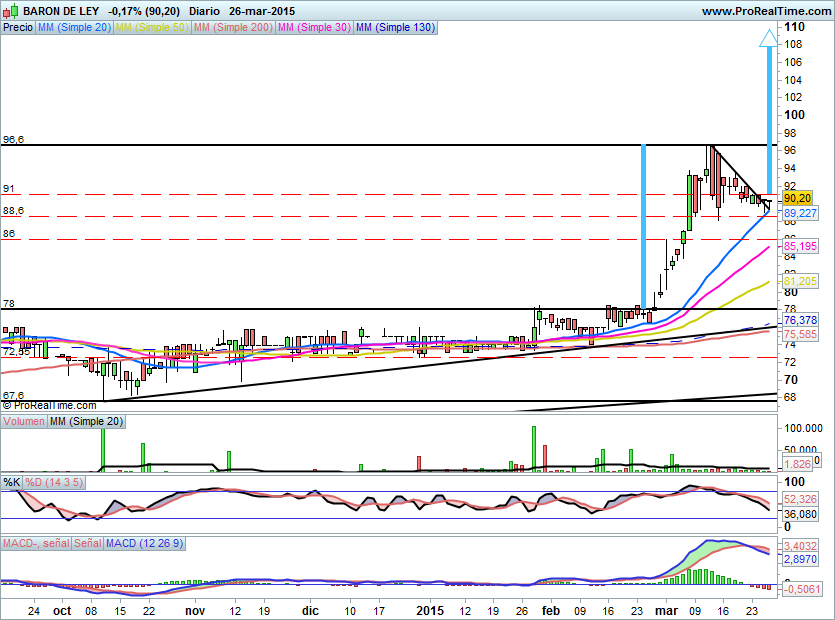The height and width of the screenshot is (620, 835).
Task: Click the MM (Simple 130) indicator label
Action: 395,27
